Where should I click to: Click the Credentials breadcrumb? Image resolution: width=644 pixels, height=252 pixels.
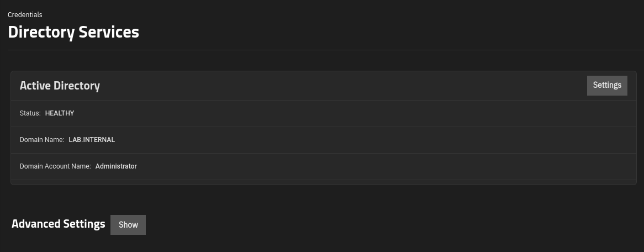(25, 14)
